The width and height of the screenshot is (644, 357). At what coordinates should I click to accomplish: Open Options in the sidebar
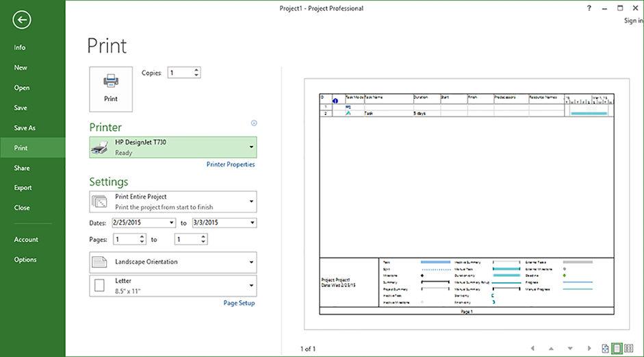tap(25, 260)
